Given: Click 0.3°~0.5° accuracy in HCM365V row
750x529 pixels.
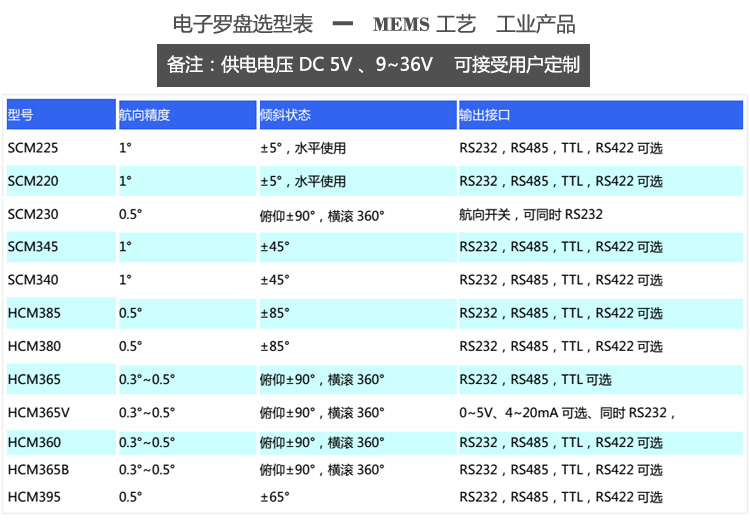Looking at the screenshot, I should [x=147, y=412].
